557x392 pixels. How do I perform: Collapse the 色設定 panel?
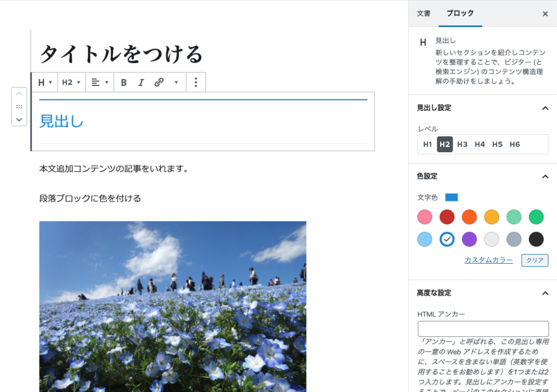click(545, 176)
